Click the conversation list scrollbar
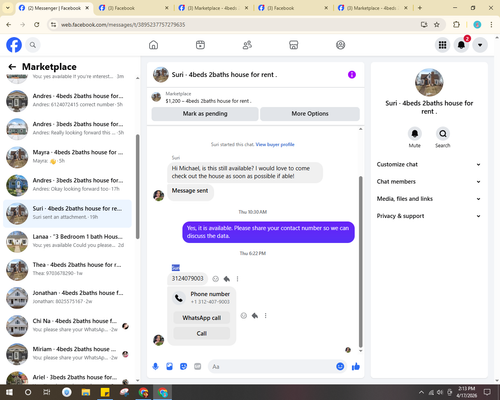500x400 pixels. tap(137, 187)
